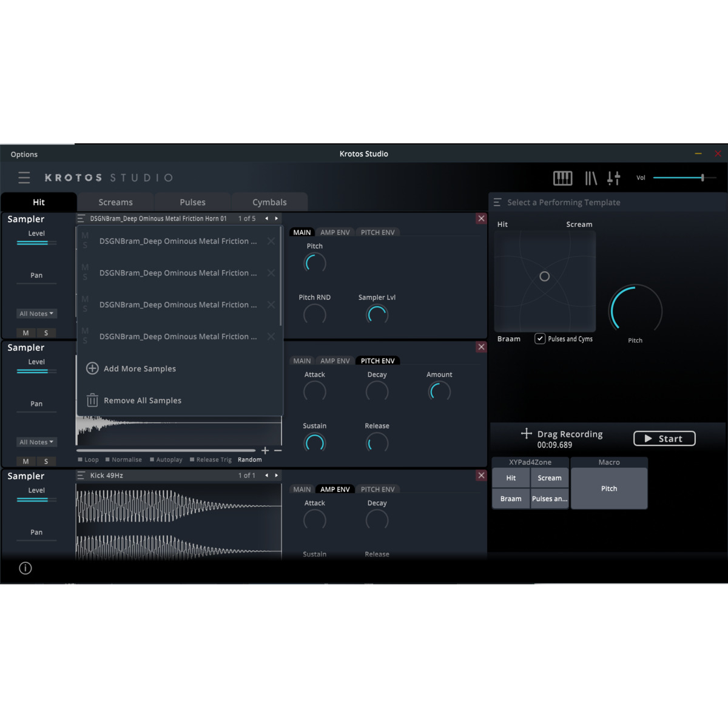Click the Remove All Samples trash icon

pyautogui.click(x=92, y=400)
